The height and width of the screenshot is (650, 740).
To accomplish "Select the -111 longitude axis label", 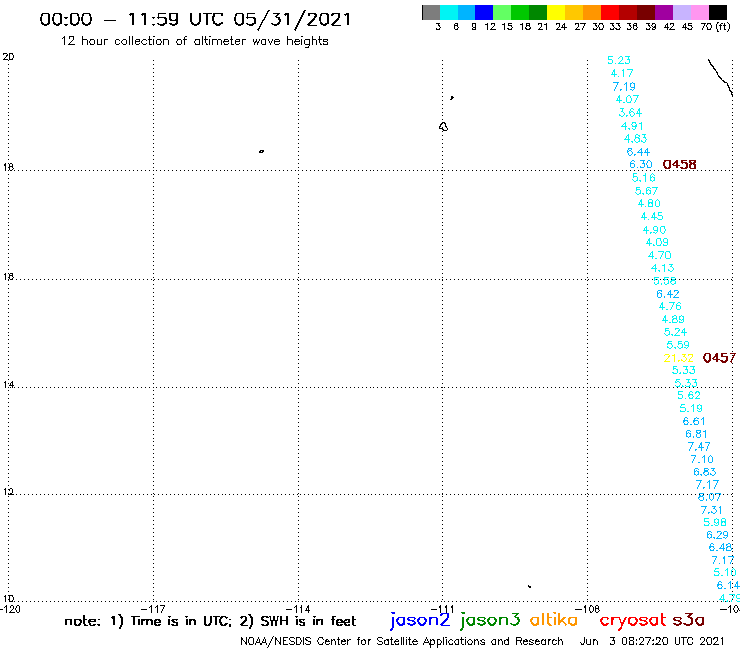I will pos(442,609).
